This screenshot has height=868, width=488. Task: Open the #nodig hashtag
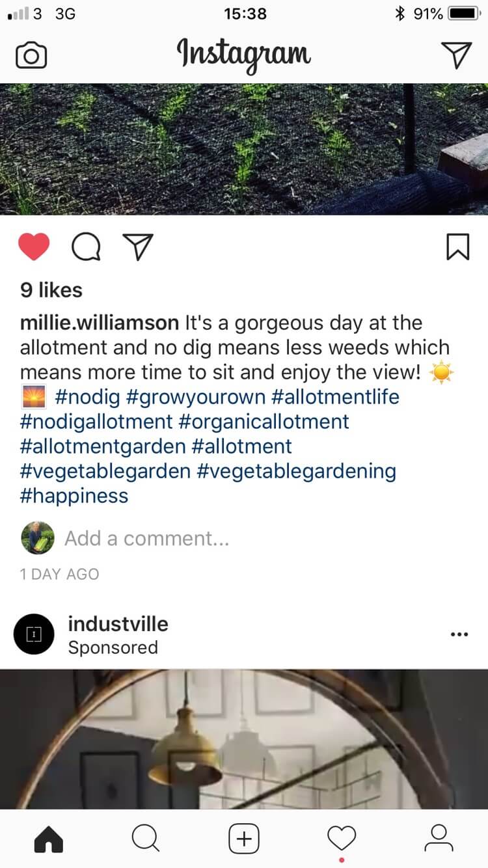click(85, 397)
